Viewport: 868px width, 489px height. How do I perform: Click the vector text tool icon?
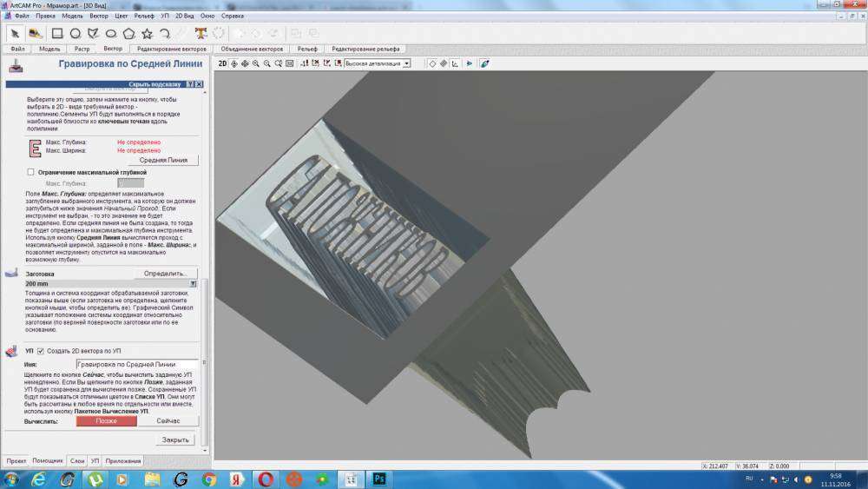[201, 33]
